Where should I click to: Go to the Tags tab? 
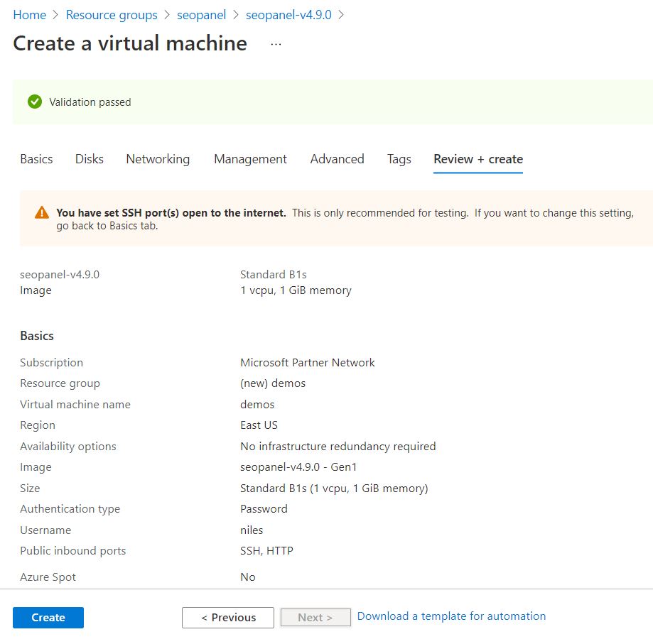click(399, 159)
